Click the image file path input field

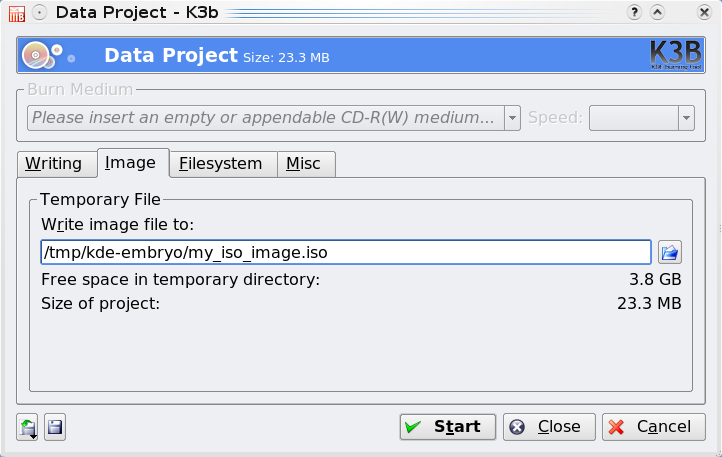(345, 253)
